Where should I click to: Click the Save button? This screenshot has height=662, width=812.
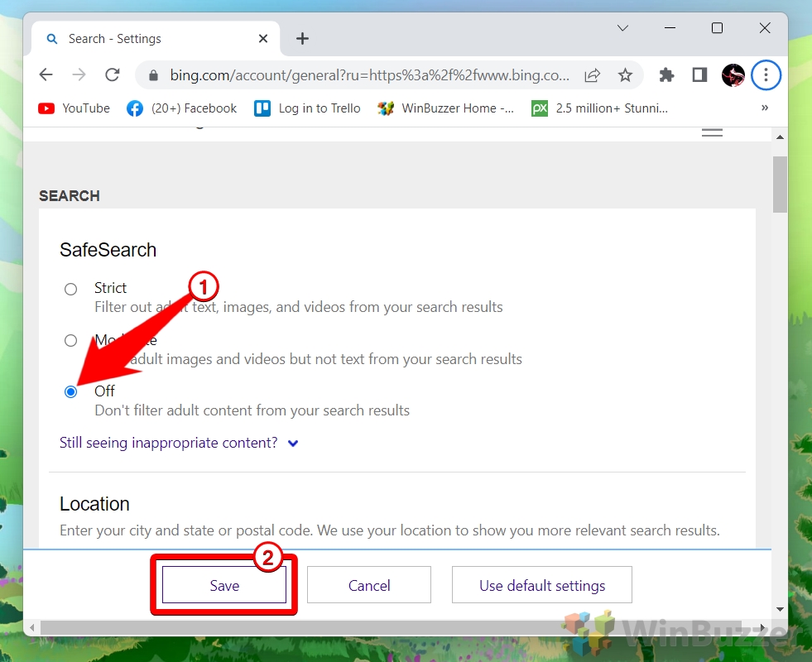(x=223, y=585)
